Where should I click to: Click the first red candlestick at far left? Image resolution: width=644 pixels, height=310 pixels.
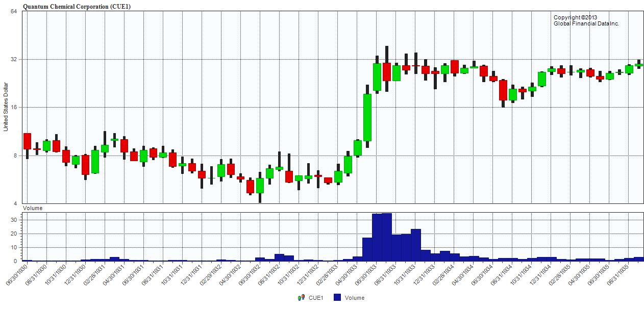[27, 141]
